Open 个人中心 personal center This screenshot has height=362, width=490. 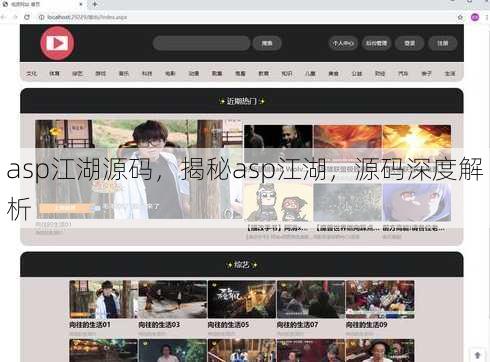[x=343, y=43]
